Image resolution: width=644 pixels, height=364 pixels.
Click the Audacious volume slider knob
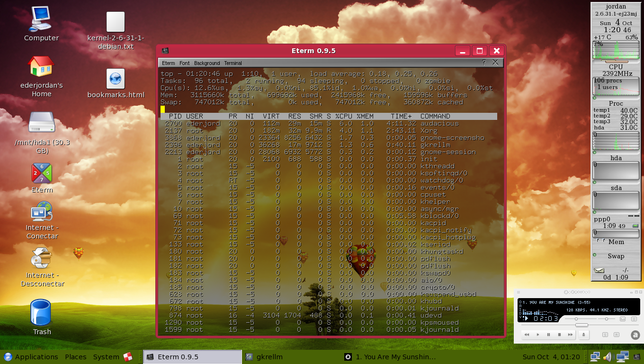[x=576, y=319]
